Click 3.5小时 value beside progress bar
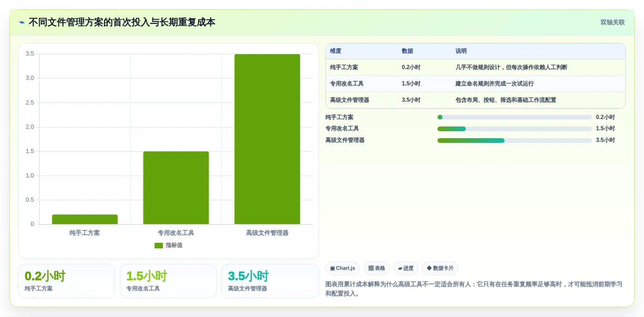 click(605, 140)
